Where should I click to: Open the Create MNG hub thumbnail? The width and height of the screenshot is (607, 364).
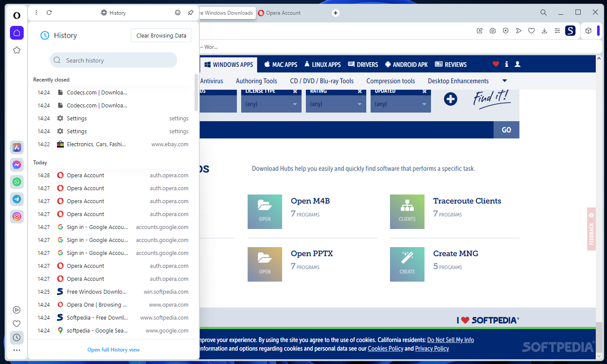tap(407, 264)
